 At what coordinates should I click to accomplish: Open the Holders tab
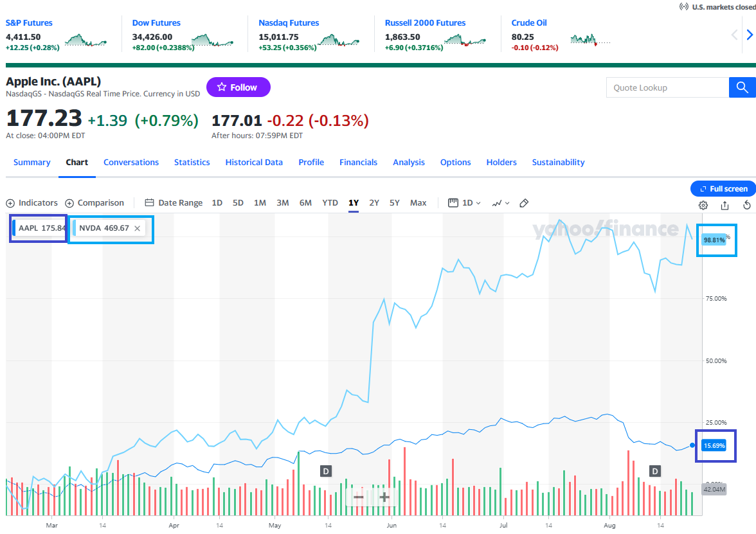pyautogui.click(x=501, y=163)
